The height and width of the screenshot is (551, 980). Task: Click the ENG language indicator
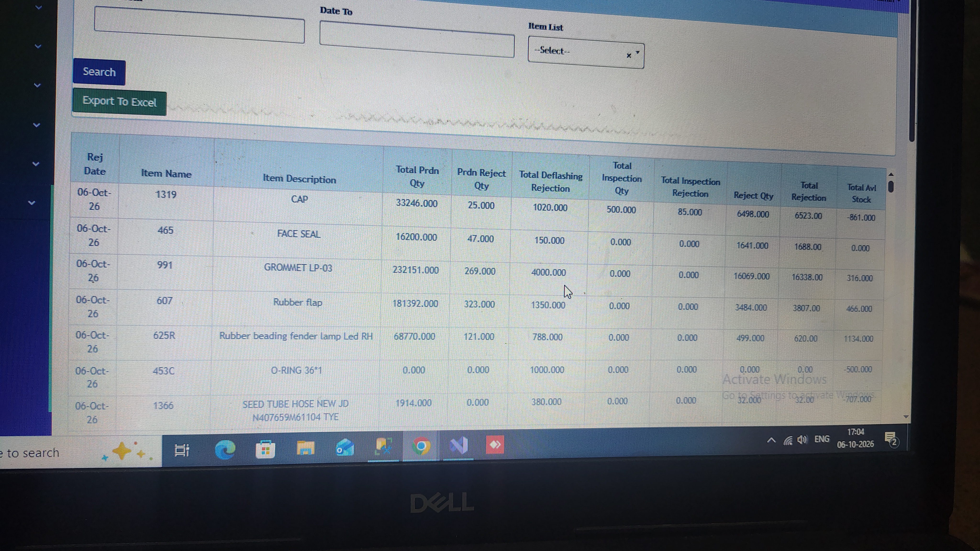tap(822, 439)
